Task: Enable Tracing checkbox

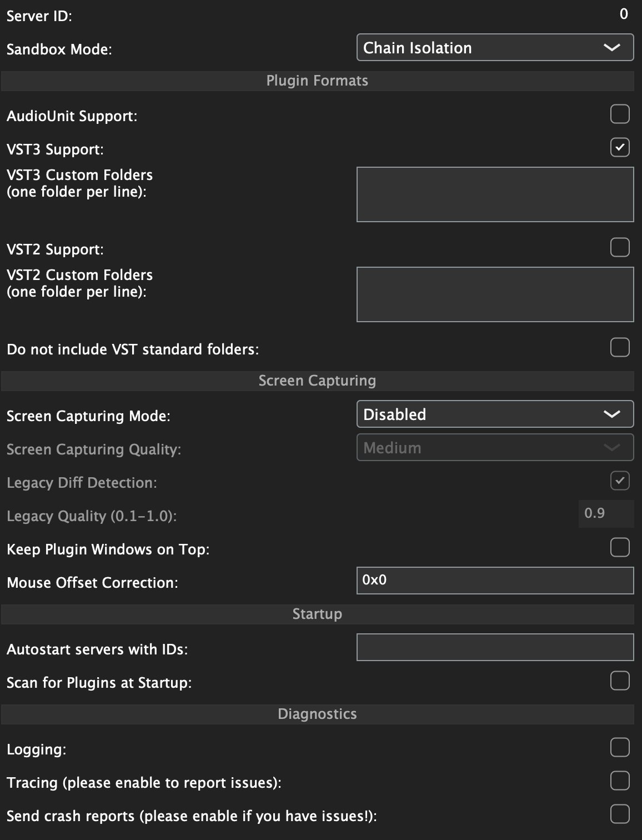Action: coord(620,781)
